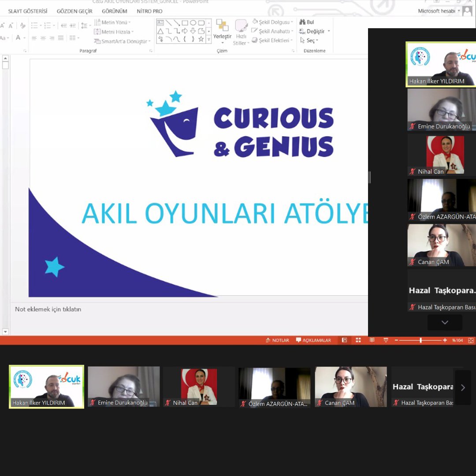Screen dimensions: 476x476
Task: Click scroll up arrow on slide scrollbar
Action: (x=5, y=58)
